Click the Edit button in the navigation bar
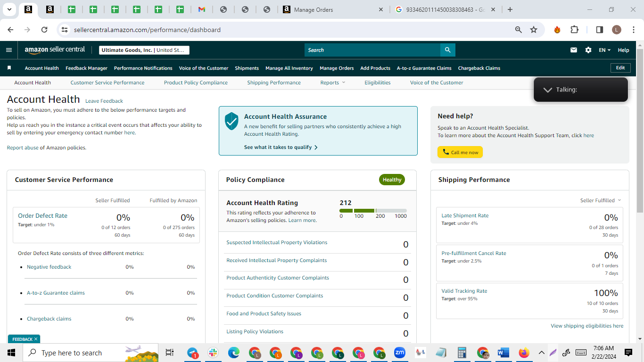The height and width of the screenshot is (362, 644). [620, 68]
